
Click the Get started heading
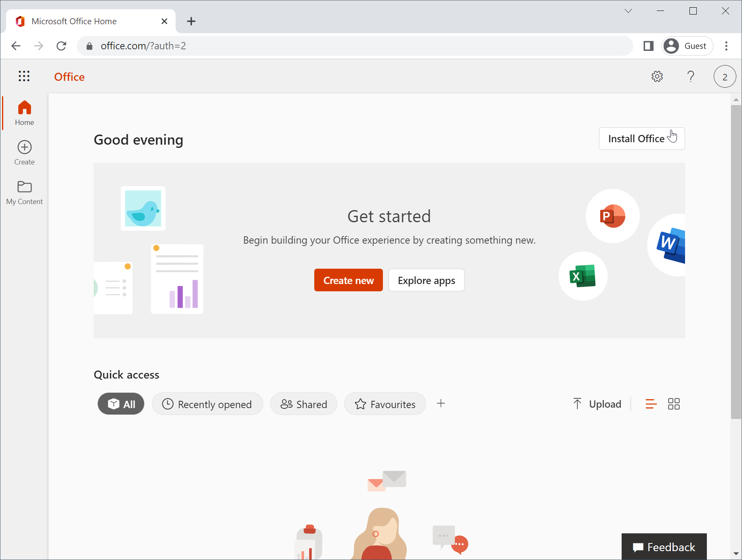point(389,216)
